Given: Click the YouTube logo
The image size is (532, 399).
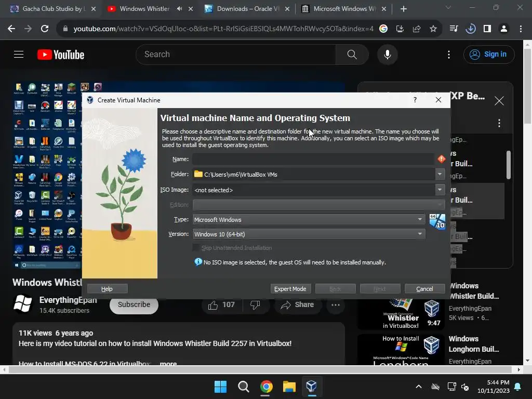Looking at the screenshot, I should pos(61,54).
